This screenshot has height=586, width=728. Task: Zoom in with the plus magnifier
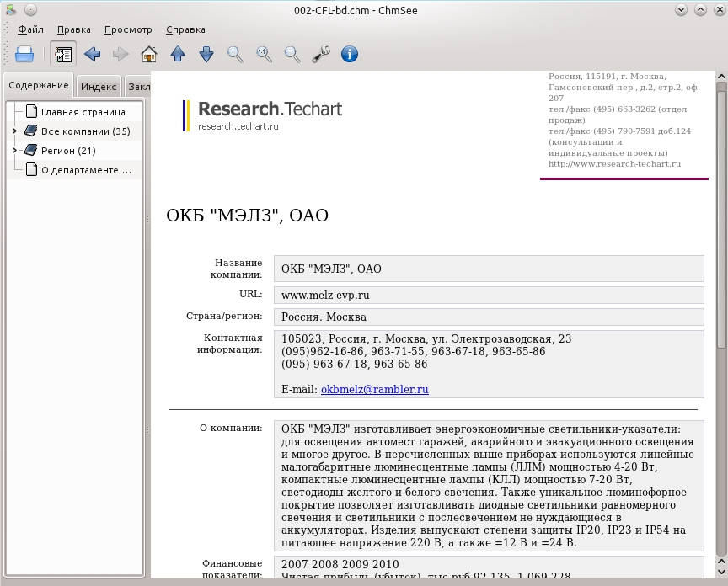235,54
